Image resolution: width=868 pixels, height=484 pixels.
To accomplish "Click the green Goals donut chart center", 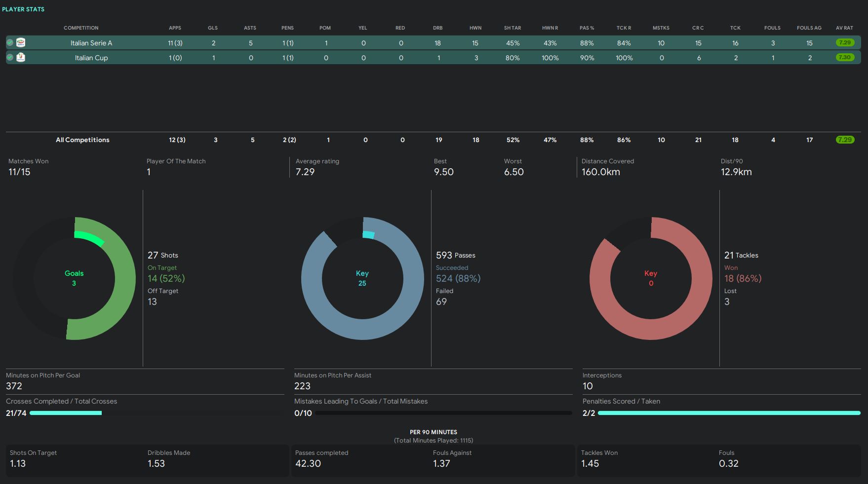I will (74, 278).
